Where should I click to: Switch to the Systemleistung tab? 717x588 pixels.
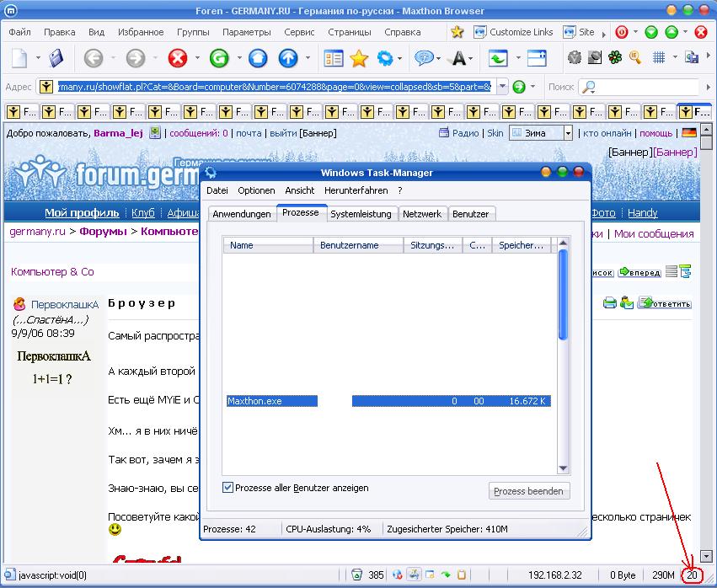[x=361, y=214]
